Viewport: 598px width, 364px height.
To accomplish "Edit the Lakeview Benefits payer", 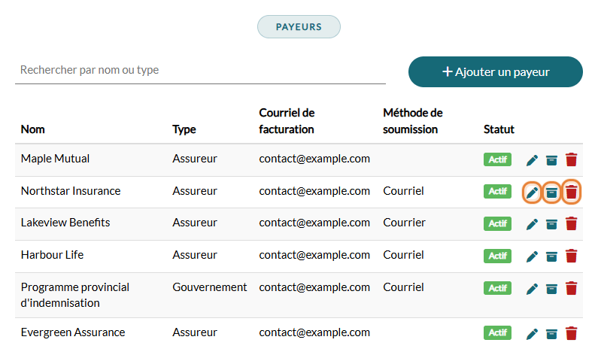I will [532, 224].
